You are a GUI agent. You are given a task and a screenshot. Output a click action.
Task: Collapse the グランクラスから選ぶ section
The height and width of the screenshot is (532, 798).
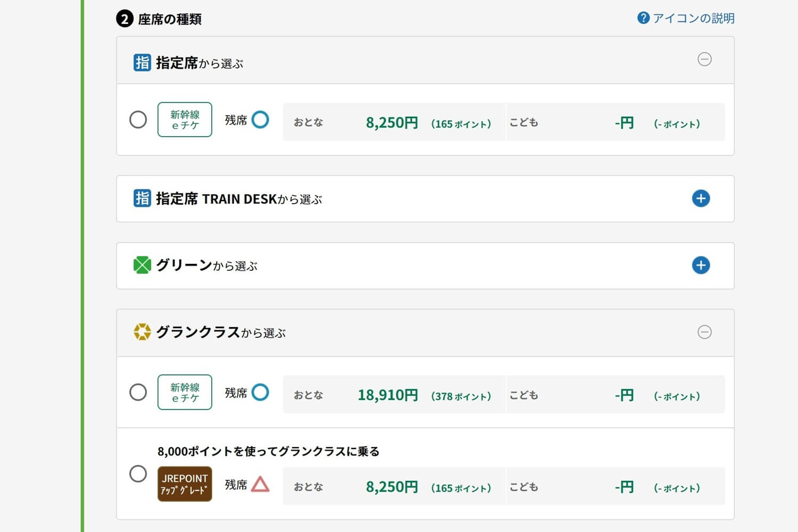pyautogui.click(x=704, y=332)
